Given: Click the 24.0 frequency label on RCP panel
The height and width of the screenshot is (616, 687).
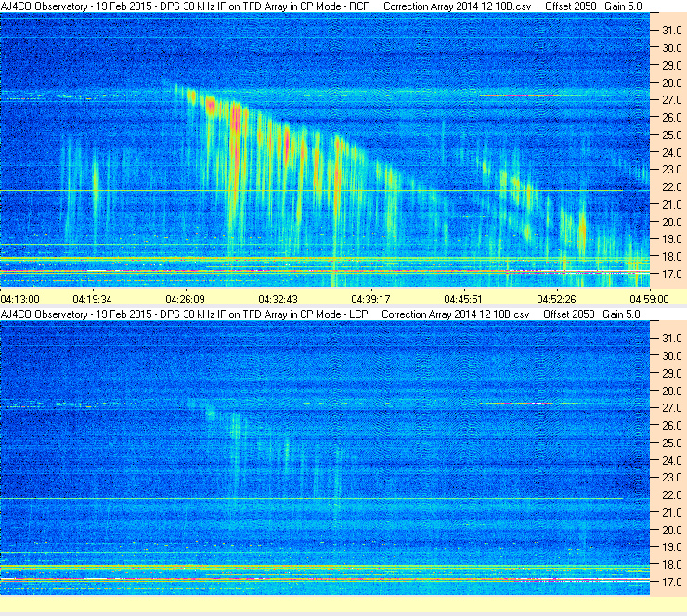Looking at the screenshot, I should pyautogui.click(x=672, y=152).
